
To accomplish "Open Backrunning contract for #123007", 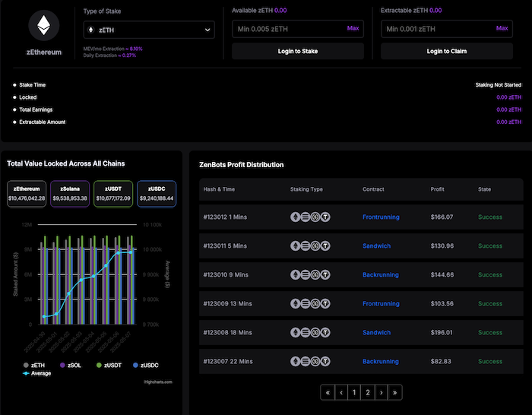I will coord(380,361).
